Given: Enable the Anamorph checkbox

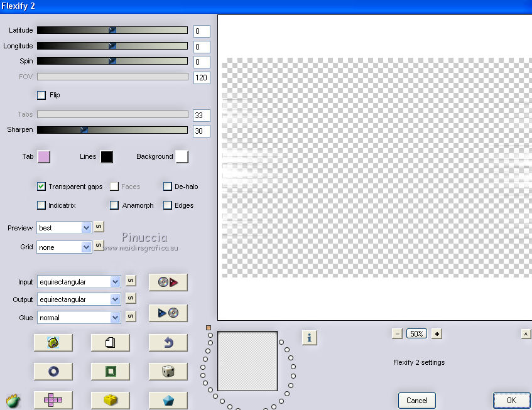Looking at the screenshot, I should (x=114, y=205).
